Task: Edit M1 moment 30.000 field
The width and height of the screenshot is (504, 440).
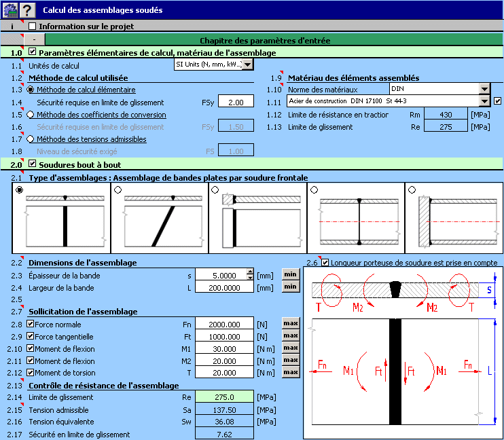Action: [x=224, y=348]
